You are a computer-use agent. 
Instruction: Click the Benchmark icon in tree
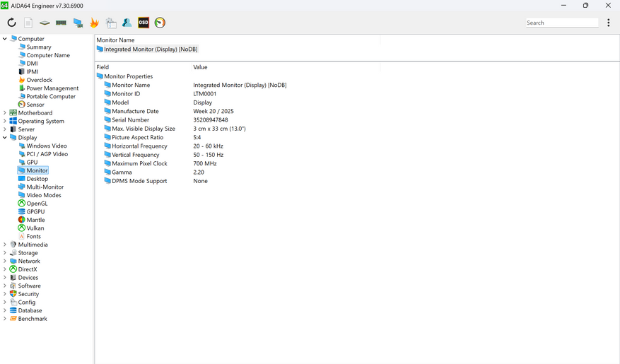13,319
